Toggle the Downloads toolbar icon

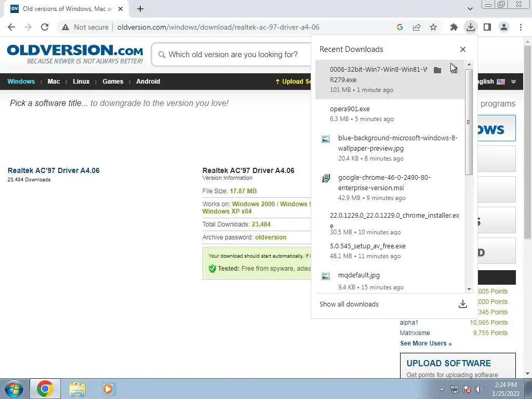point(470,27)
